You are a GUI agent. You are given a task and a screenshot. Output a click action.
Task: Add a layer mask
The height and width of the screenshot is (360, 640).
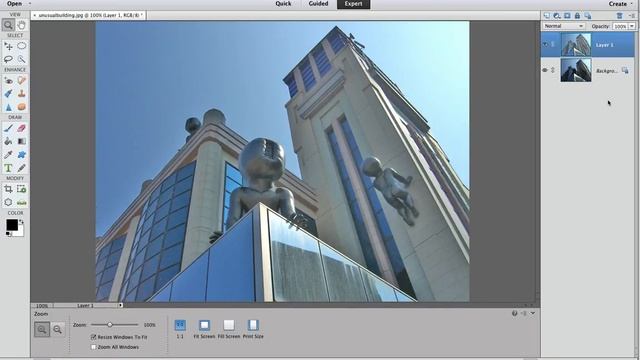point(567,16)
